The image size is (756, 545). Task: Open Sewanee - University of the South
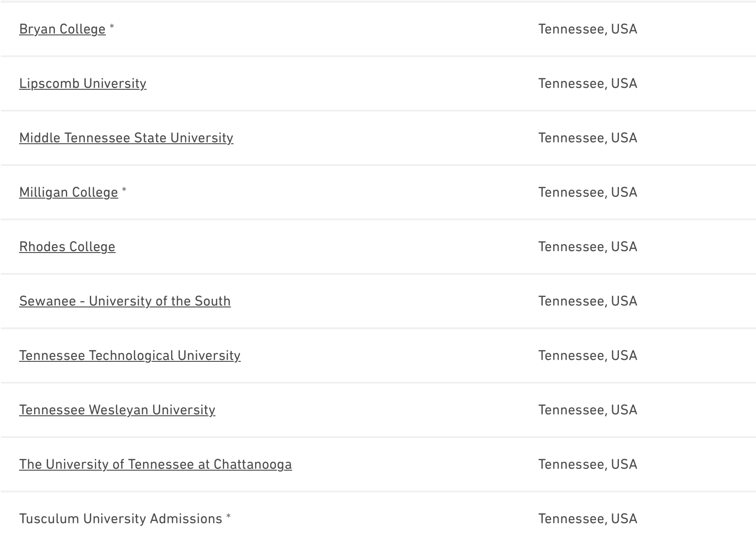coord(125,301)
